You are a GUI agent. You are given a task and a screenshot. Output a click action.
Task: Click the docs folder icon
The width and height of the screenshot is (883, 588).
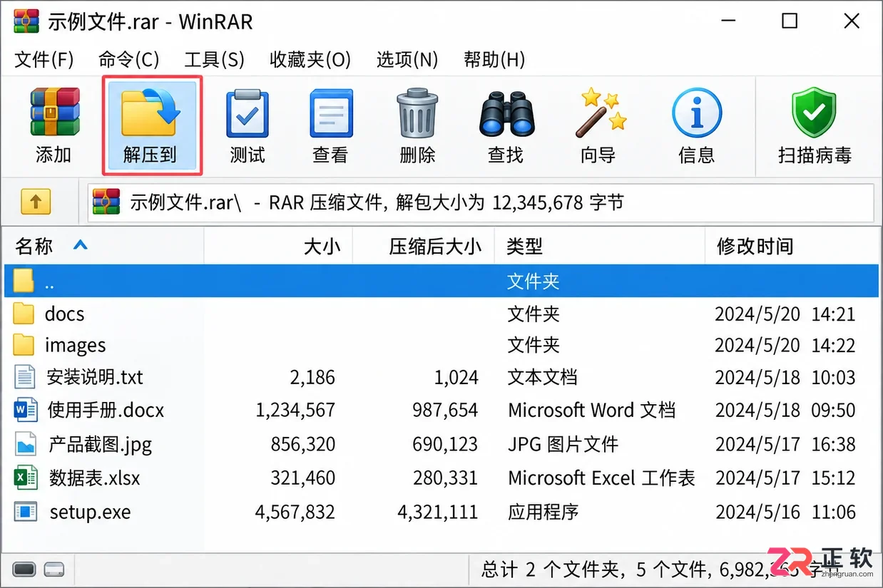pos(24,313)
